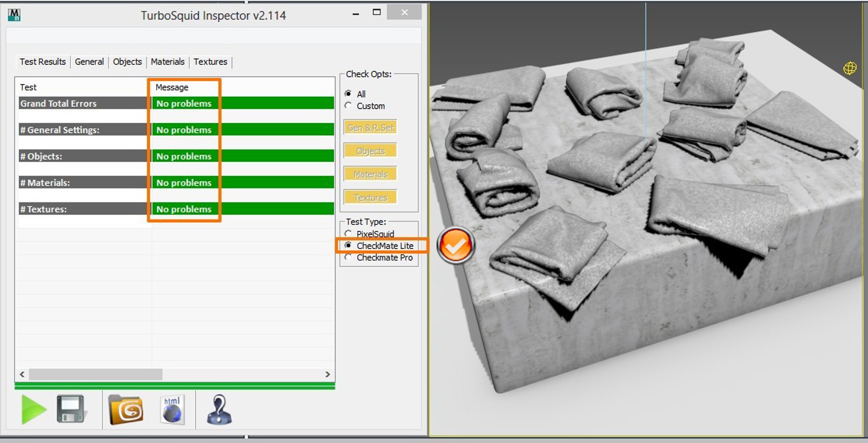The height and width of the screenshot is (443, 868).
Task: Click No problems message for # Textures
Action: [184, 209]
